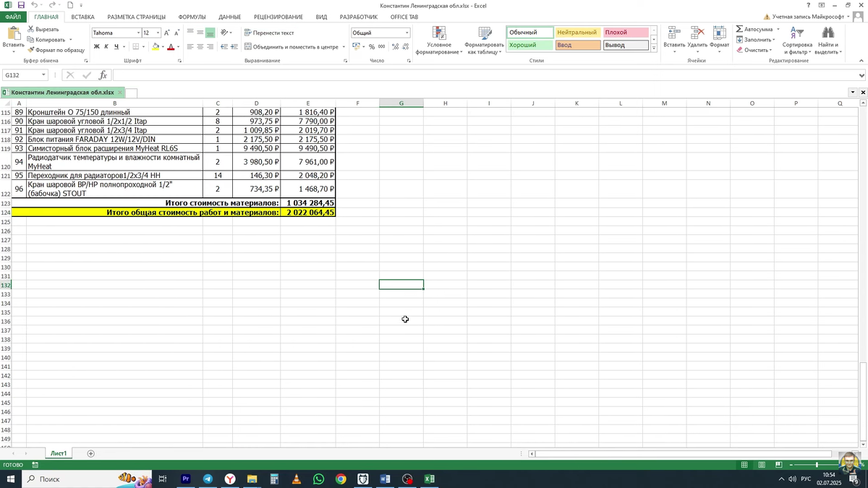Apply the 'Нейтральный' cell style
The width and height of the screenshot is (868, 488).
(x=577, y=33)
